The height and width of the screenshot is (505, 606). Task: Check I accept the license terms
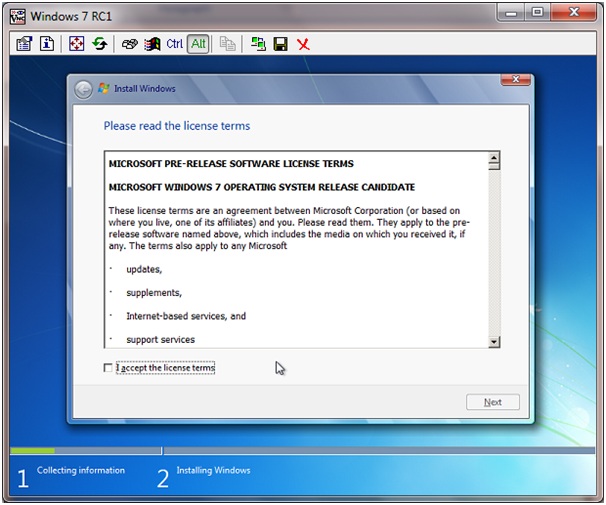tap(108, 367)
